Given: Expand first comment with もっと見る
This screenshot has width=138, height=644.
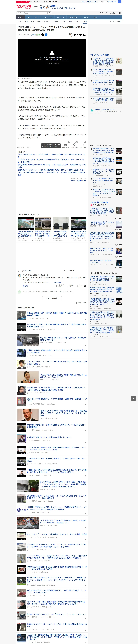Looking at the screenshot, I should (57, 283).
